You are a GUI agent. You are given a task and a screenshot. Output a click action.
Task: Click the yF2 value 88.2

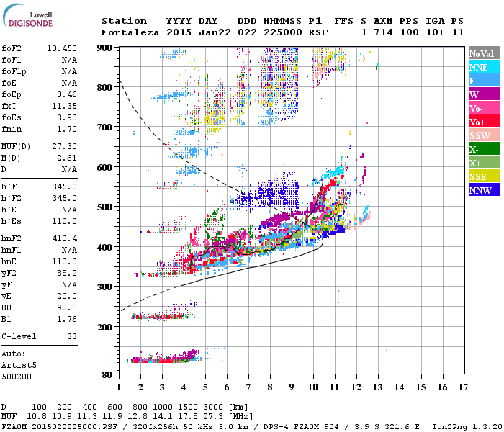point(67,273)
